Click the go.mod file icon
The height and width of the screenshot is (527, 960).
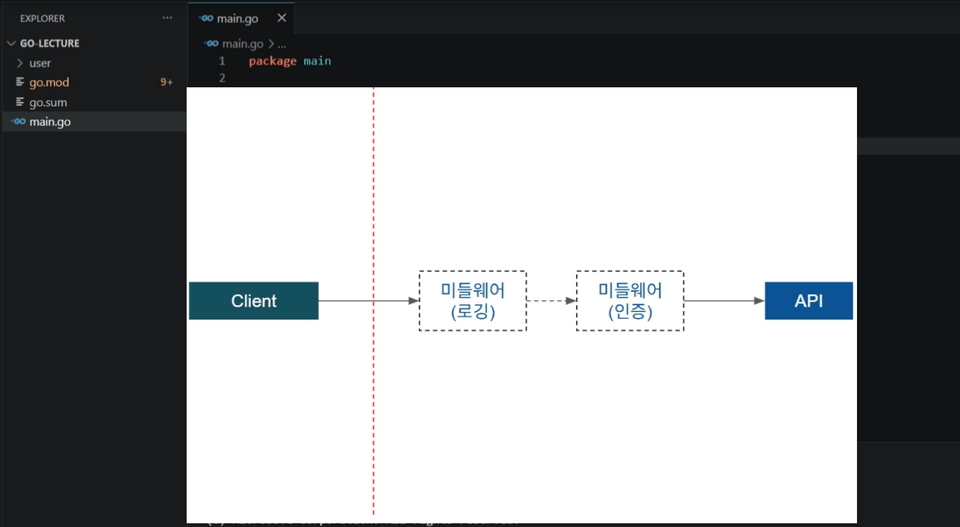20,82
